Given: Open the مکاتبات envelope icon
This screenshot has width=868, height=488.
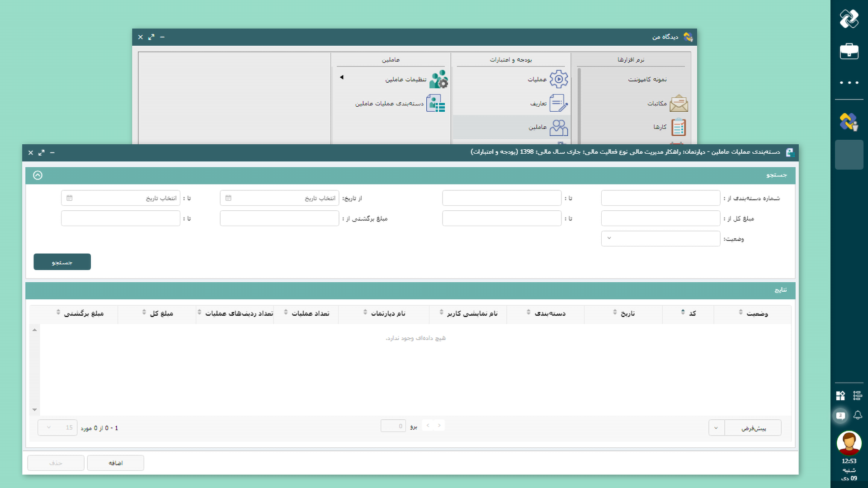Looking at the screenshot, I should [x=678, y=104].
